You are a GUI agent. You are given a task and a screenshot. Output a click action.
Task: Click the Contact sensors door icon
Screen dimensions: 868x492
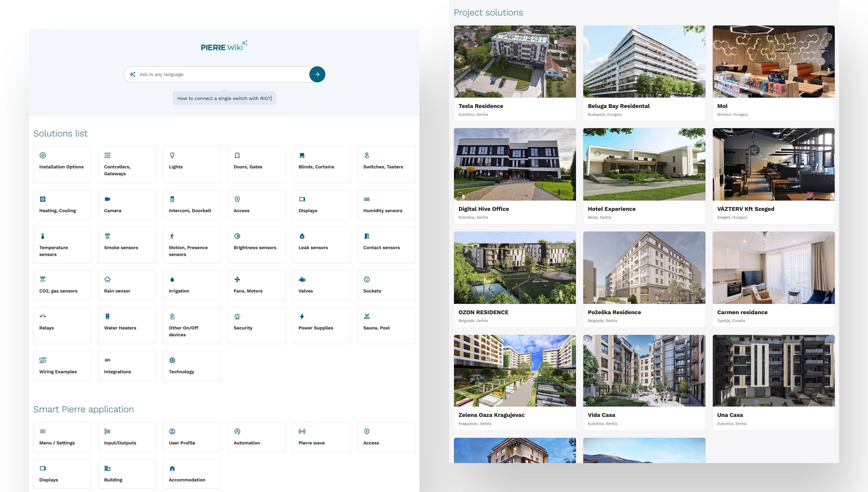[x=367, y=236]
